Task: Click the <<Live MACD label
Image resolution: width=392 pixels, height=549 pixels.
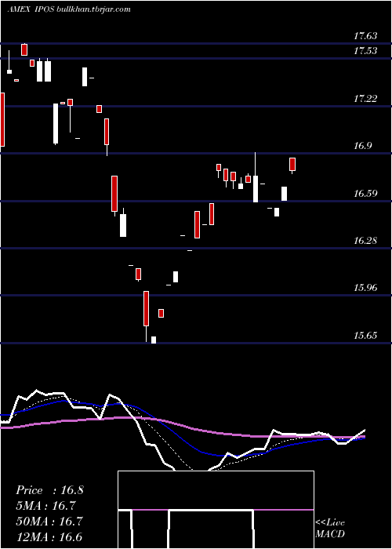Action: (x=330, y=529)
